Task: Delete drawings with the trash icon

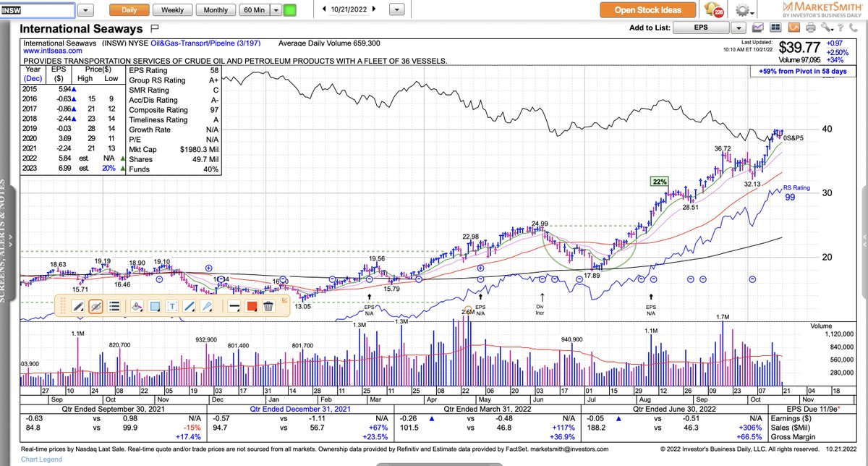Action: click(x=268, y=306)
